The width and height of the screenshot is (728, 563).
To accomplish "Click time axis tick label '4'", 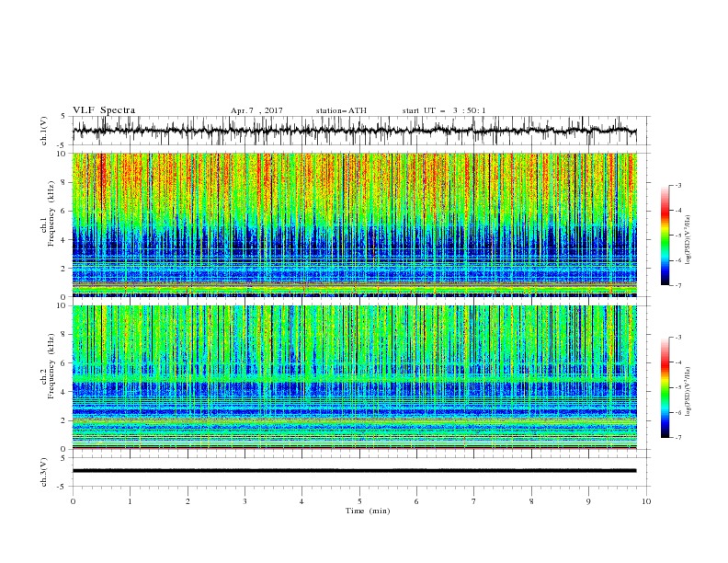I will coord(301,501).
